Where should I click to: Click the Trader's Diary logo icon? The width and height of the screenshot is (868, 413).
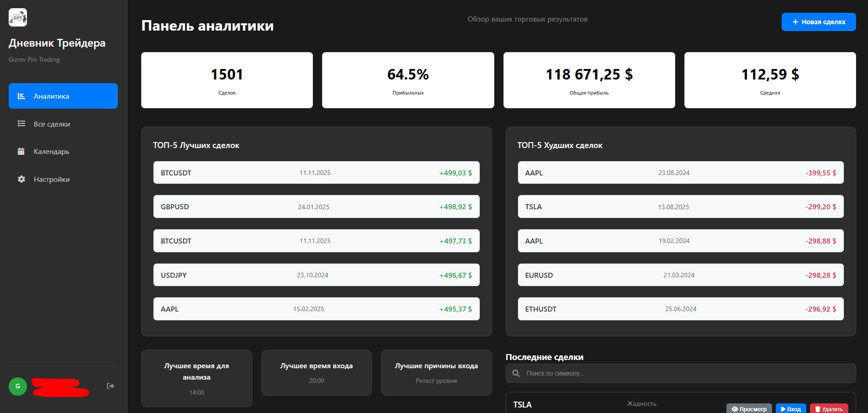18,17
